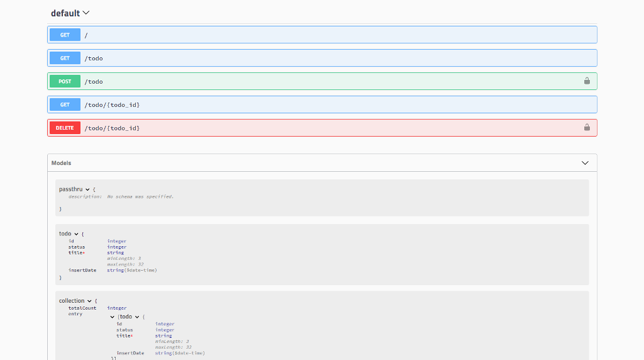Collapse the passthru model arrow

87,189
